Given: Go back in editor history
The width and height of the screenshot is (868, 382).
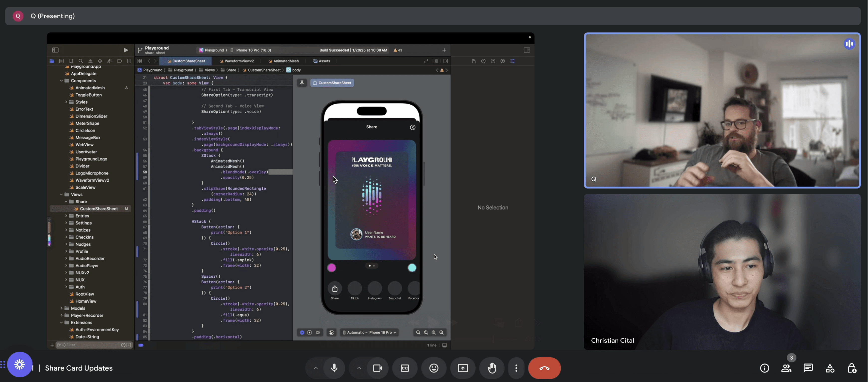Looking at the screenshot, I should click(x=149, y=61).
